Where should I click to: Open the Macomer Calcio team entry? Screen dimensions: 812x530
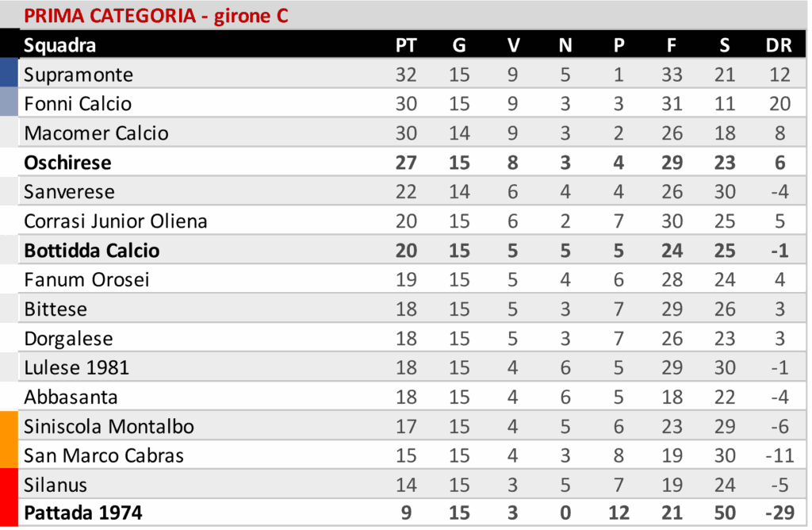point(96,133)
